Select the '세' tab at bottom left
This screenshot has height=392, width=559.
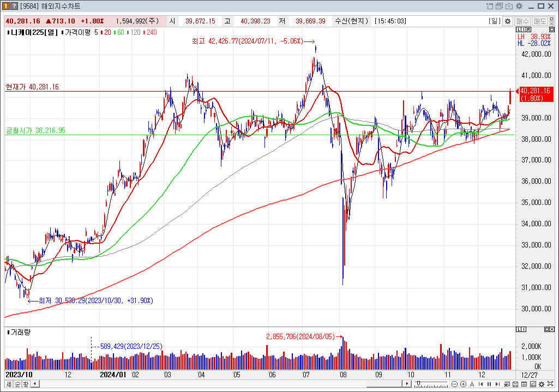tap(9, 384)
